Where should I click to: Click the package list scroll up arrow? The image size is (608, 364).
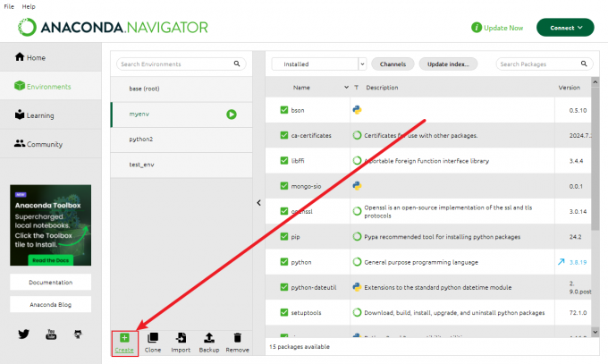(595, 82)
